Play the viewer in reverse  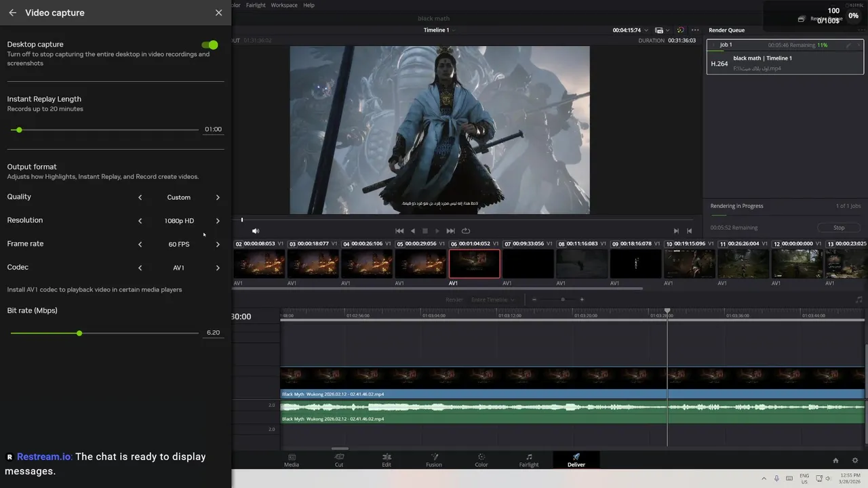pyautogui.click(x=412, y=231)
